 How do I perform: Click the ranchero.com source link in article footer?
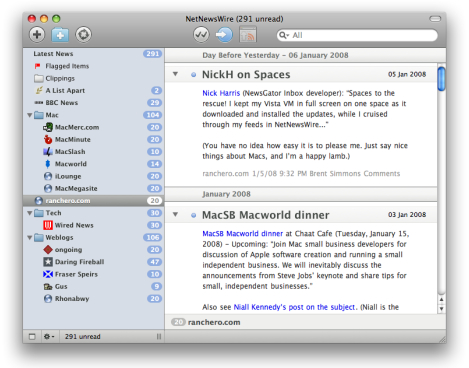226,173
